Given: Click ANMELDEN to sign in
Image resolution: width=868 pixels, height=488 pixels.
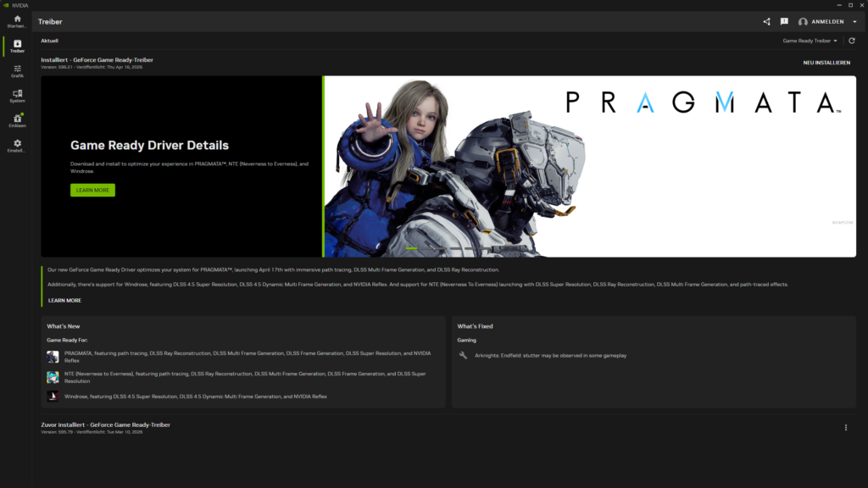Looking at the screenshot, I should [827, 21].
